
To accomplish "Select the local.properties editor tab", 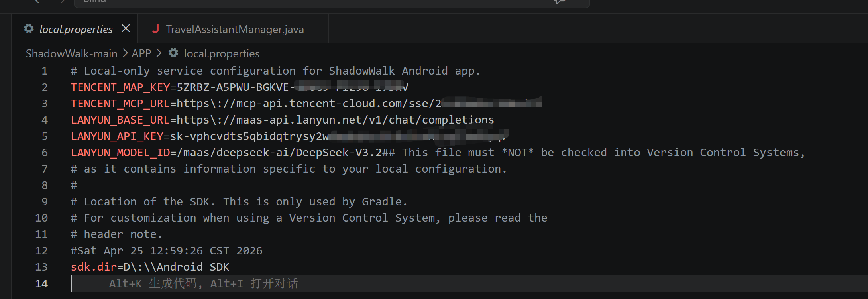I will pos(75,29).
